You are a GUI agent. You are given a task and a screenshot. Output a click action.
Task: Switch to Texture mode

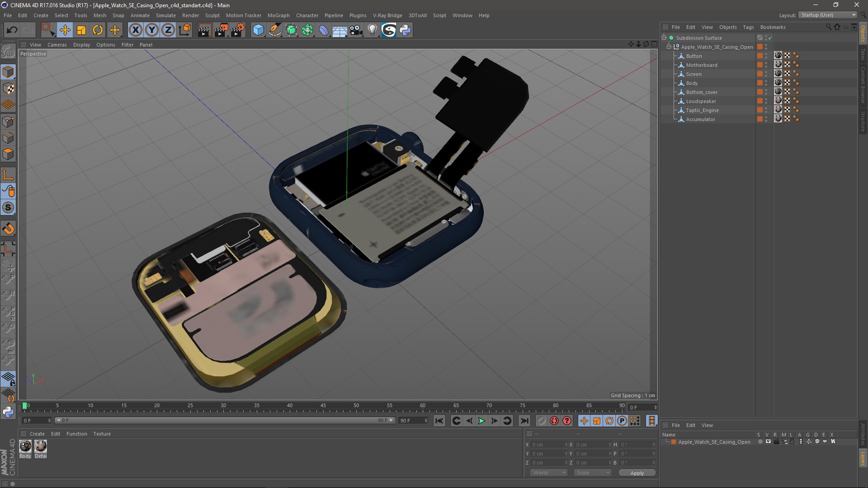[x=8, y=89]
